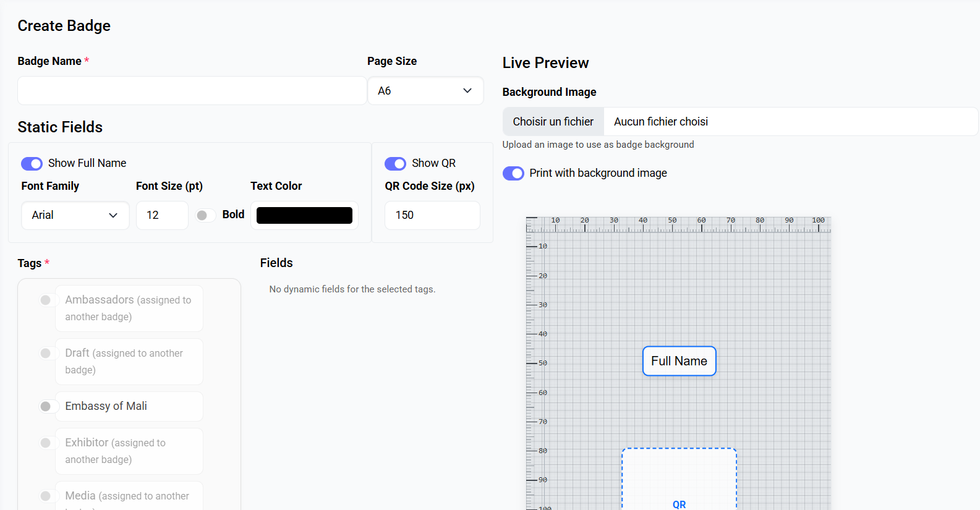Toggle the Ambassadors tag
980x510 pixels.
pos(46,300)
